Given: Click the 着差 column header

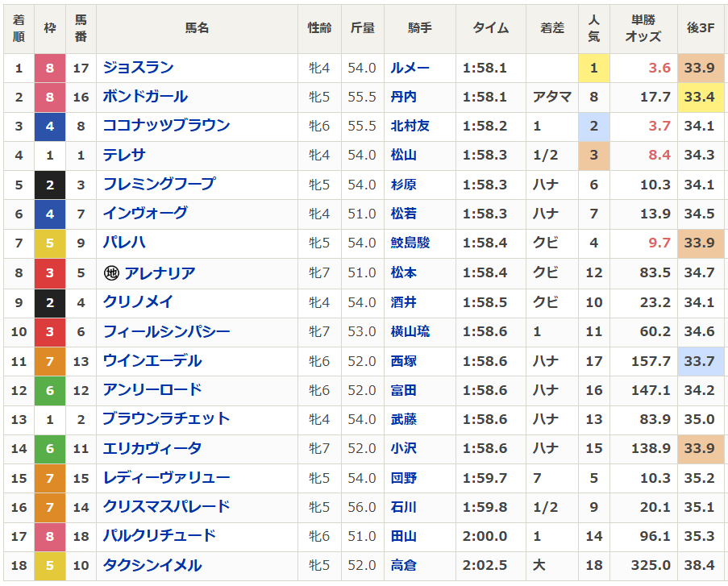Looking at the screenshot, I should [552, 28].
